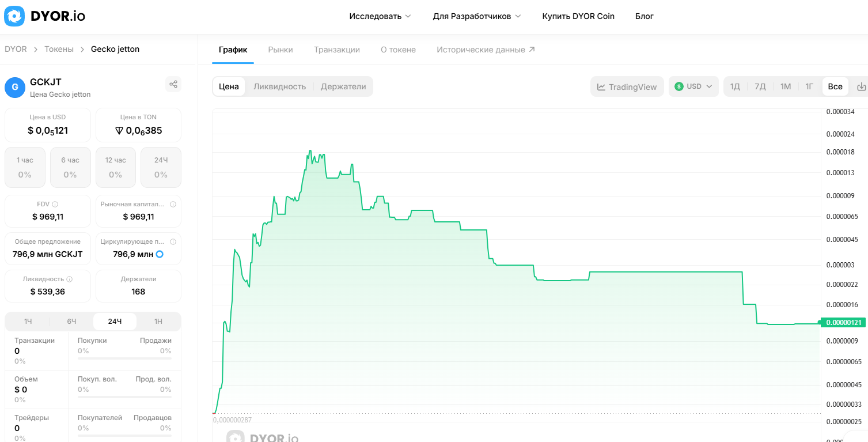Switch to the Рынки tab
The image size is (868, 442).
click(x=281, y=50)
